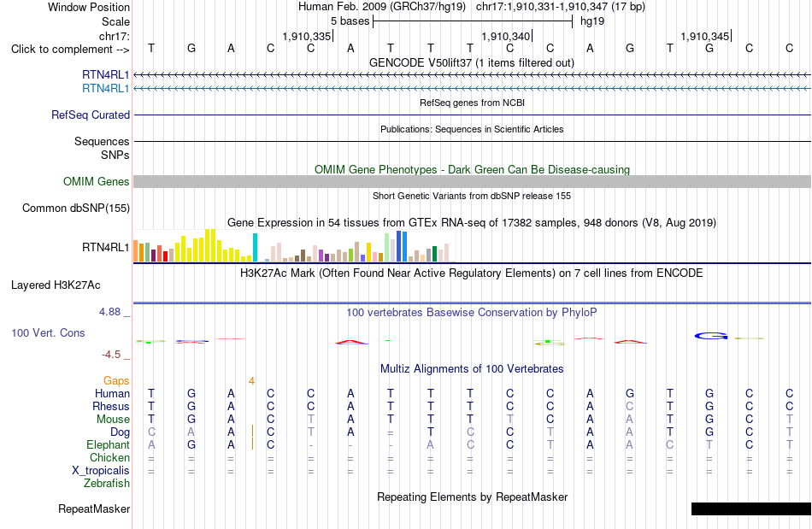Click the 1,910,340 position marker

coord(506,36)
